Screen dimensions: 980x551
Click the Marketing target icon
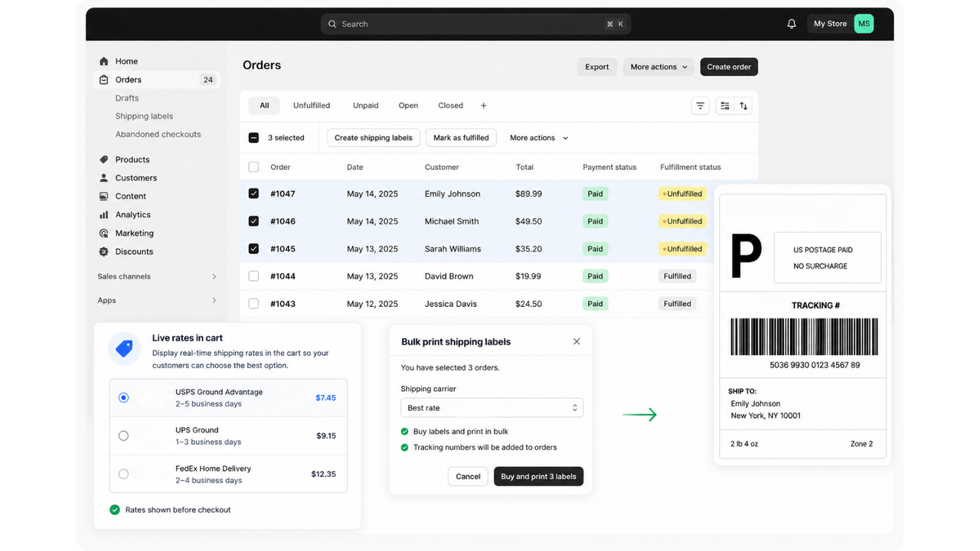[x=104, y=233]
